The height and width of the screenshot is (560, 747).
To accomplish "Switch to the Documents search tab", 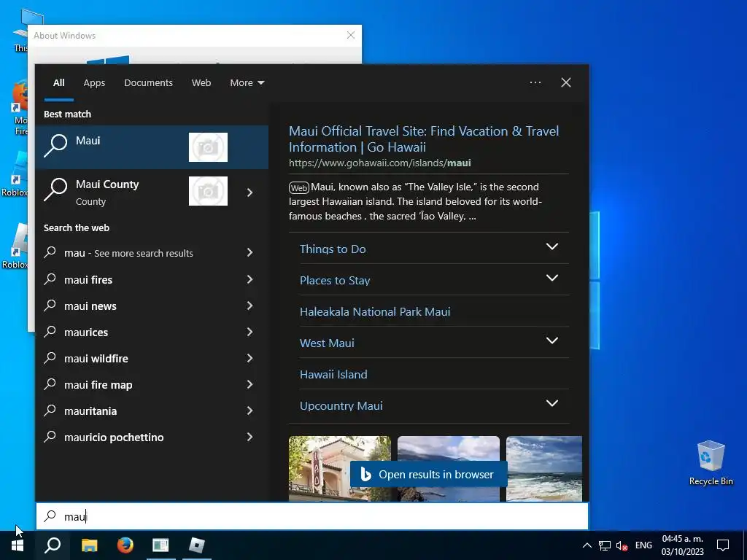I will (x=148, y=83).
